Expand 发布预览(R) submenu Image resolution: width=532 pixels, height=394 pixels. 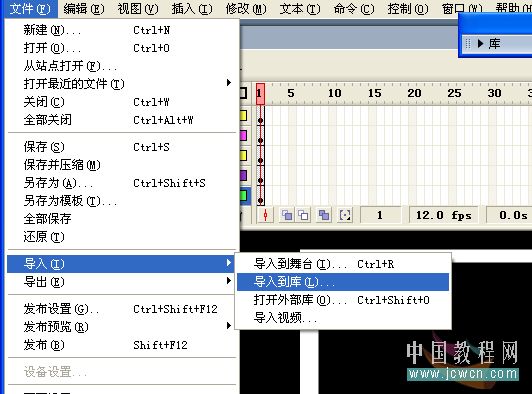tap(121, 327)
